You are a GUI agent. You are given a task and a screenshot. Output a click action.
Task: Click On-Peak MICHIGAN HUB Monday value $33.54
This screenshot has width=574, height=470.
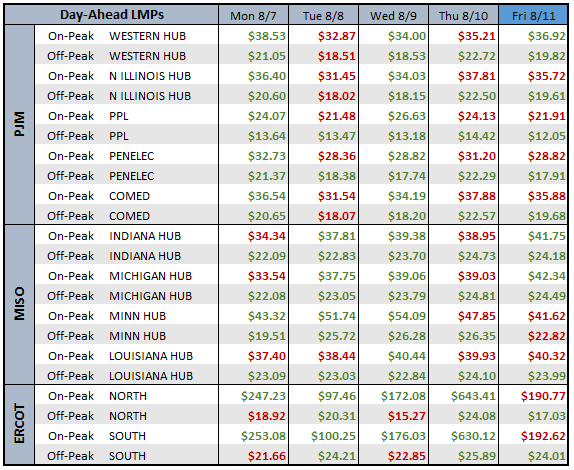(x=266, y=276)
